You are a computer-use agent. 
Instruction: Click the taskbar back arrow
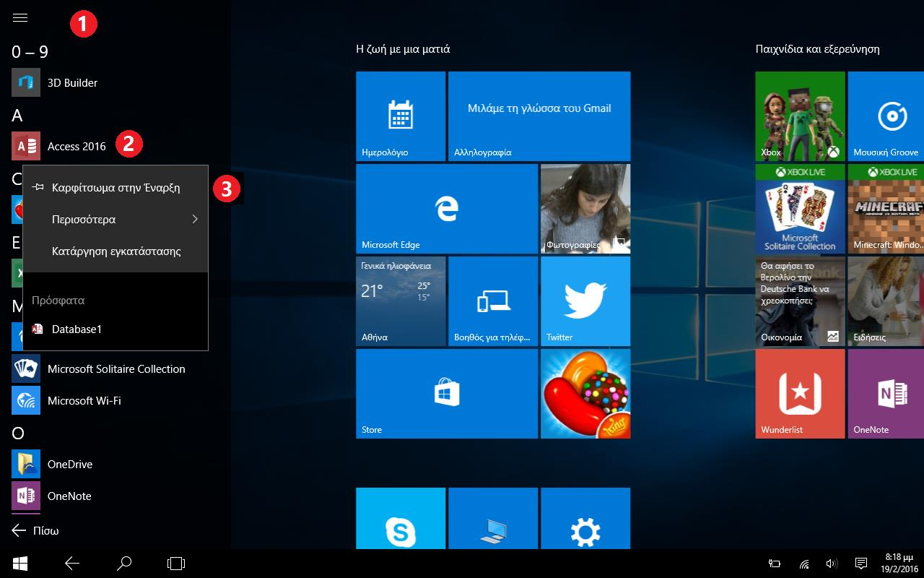72,564
